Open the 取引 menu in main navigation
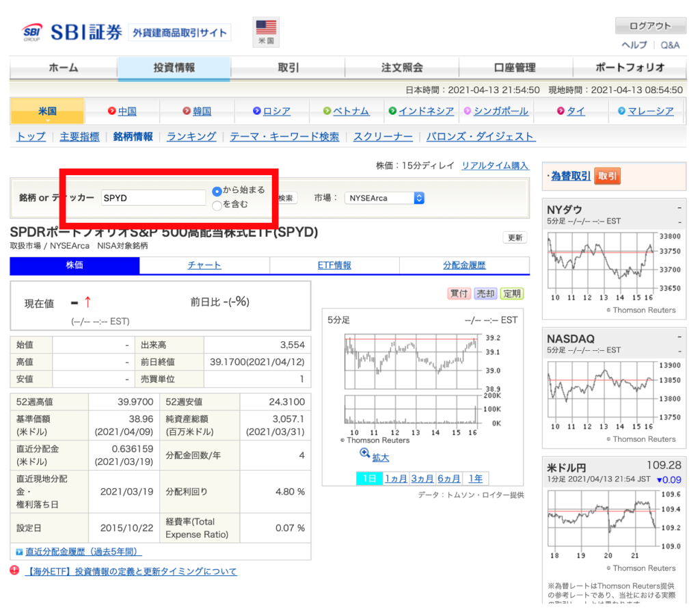Image resolution: width=700 pixels, height=608 pixels. pyautogui.click(x=288, y=68)
